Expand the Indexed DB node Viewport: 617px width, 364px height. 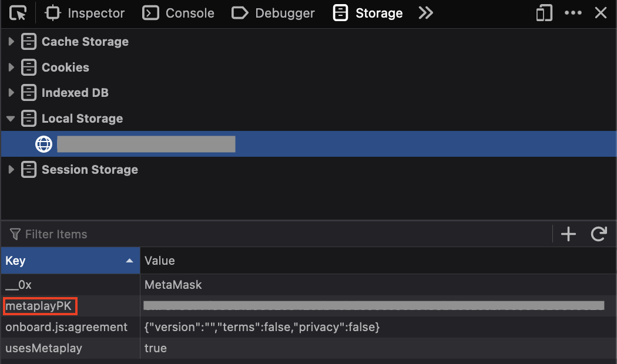11,93
